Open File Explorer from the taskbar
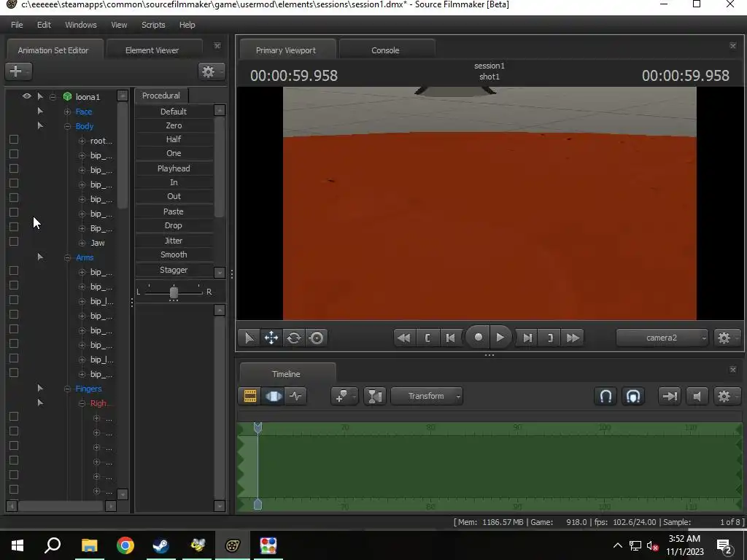 click(89, 545)
